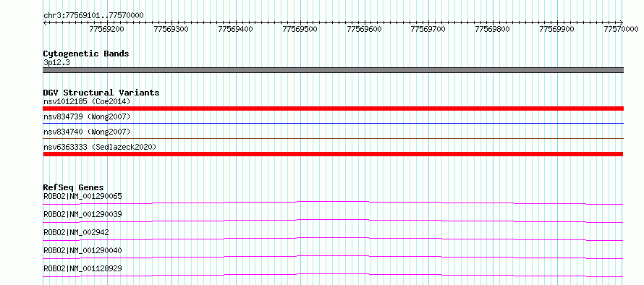Click the magenta line under ROBO2|NM_001128929
Image resolution: width=644 pixels, height=285 pixels.
point(333,275)
